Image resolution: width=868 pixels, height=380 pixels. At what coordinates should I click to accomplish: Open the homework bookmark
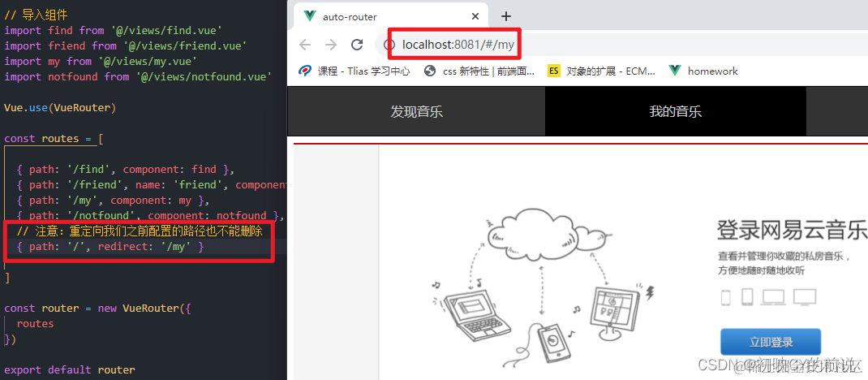coord(703,71)
